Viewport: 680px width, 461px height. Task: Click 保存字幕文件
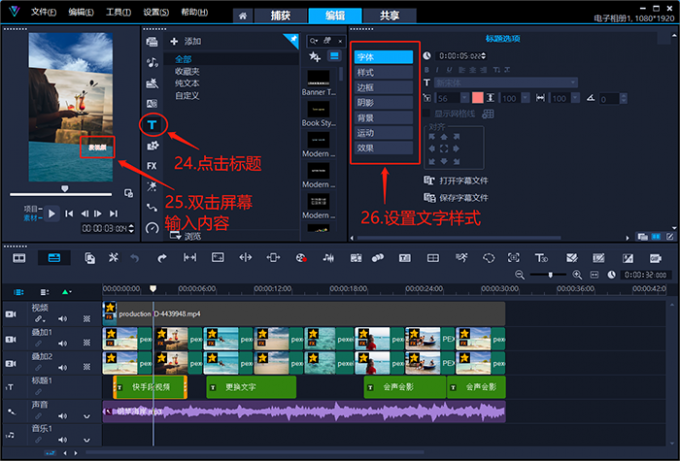tap(456, 198)
